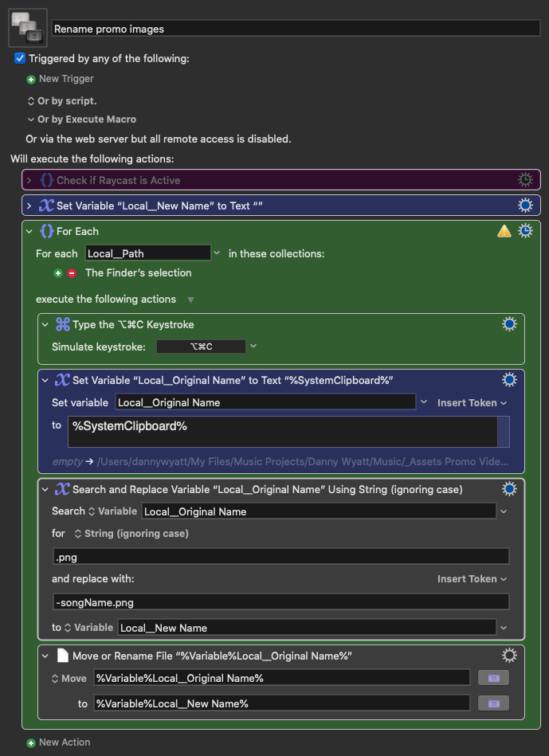Open dropdown beside the ⌥⌘C keystroke field
The width and height of the screenshot is (549, 756).
[253, 347]
